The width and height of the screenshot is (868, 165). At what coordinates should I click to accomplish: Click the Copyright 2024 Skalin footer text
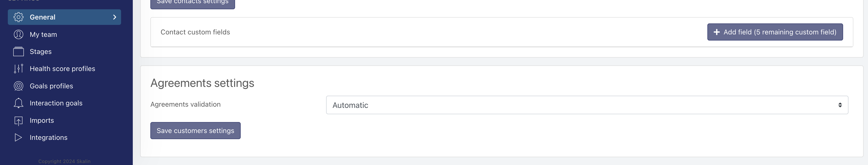pyautogui.click(x=64, y=161)
